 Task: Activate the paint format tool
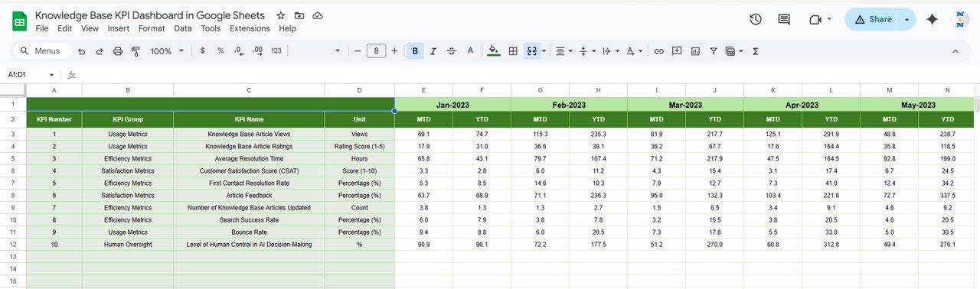136,51
